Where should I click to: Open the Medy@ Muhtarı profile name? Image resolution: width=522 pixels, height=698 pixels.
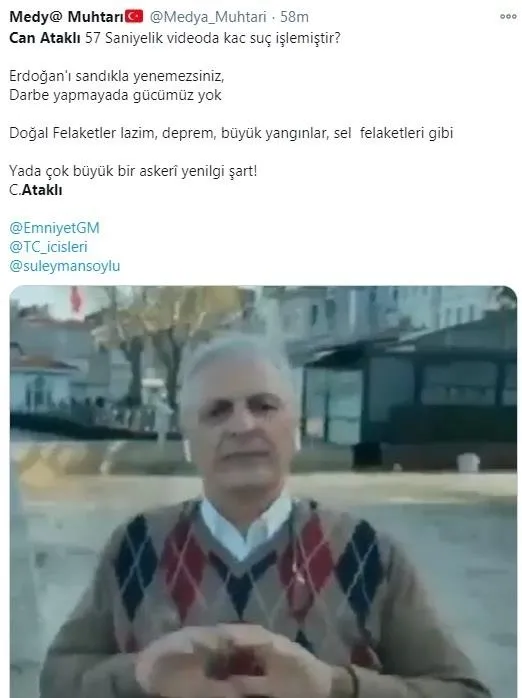coord(66,16)
